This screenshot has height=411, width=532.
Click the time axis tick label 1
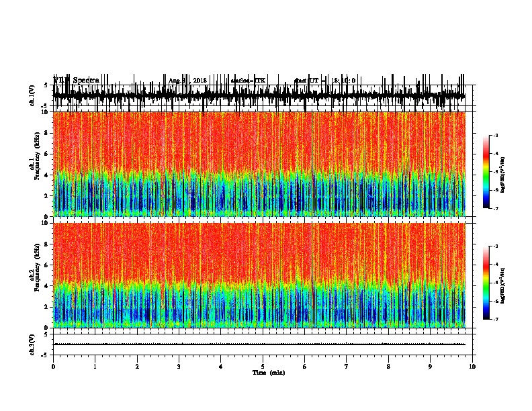click(95, 367)
